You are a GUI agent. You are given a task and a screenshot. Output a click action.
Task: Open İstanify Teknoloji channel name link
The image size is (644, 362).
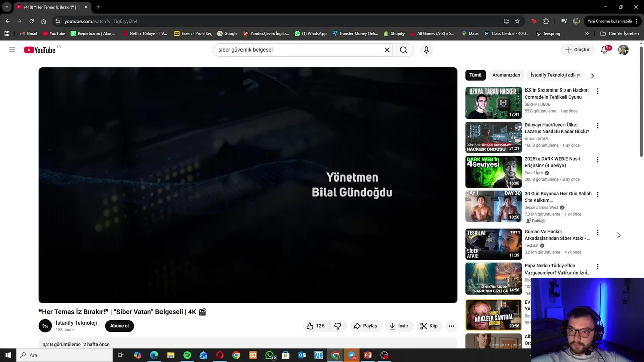coord(76,323)
